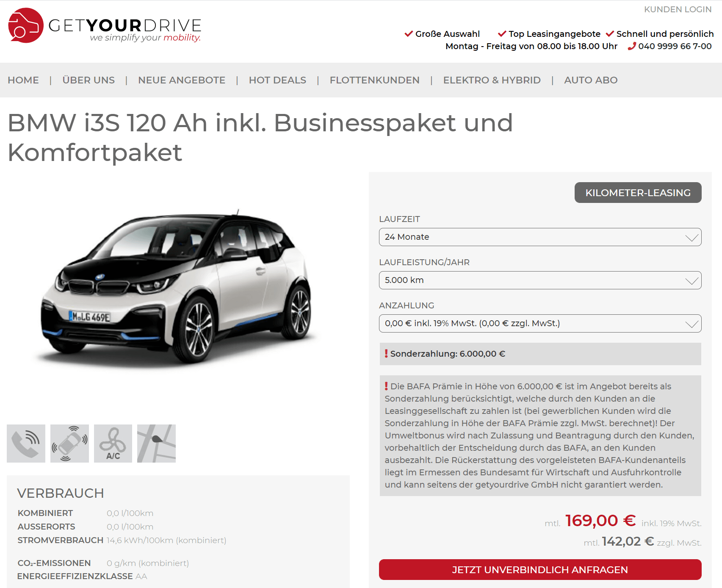Select the navigation map feature icon
This screenshot has width=722, height=588.
(x=156, y=444)
